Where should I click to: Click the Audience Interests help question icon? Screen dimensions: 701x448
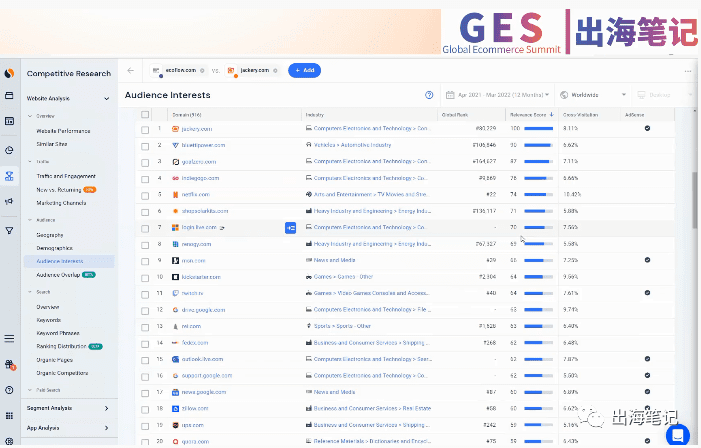coord(429,95)
